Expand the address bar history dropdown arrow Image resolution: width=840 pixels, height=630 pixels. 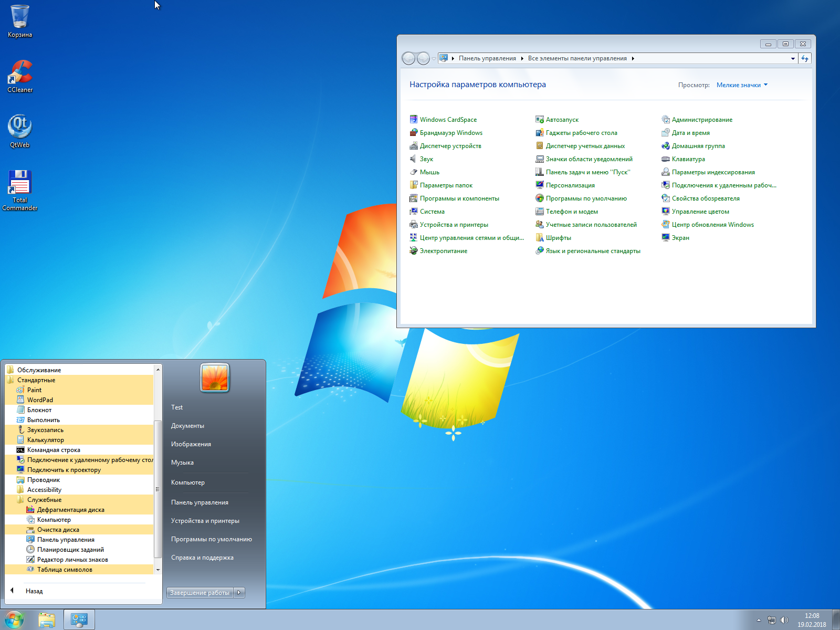793,59
